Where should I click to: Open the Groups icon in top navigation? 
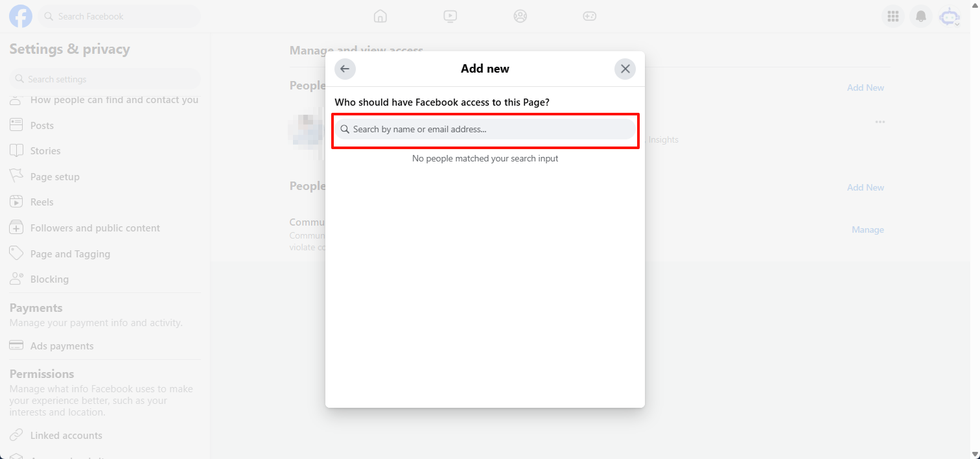[x=520, y=16]
